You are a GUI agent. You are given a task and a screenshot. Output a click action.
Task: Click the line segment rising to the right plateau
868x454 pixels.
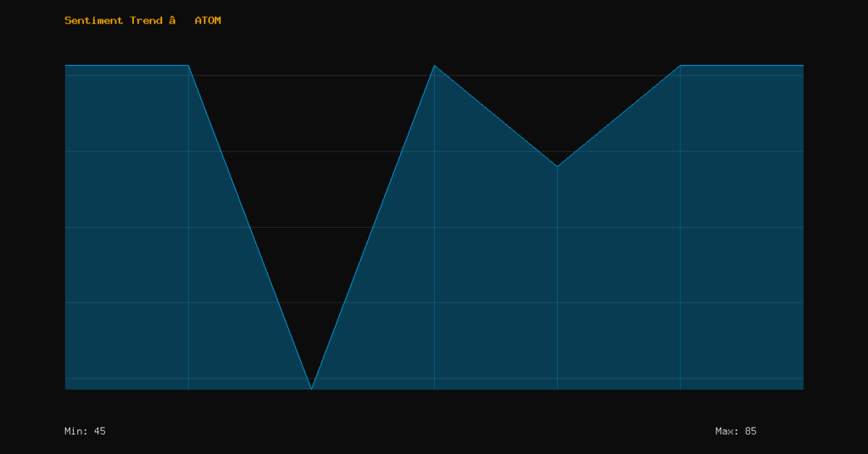tap(619, 115)
